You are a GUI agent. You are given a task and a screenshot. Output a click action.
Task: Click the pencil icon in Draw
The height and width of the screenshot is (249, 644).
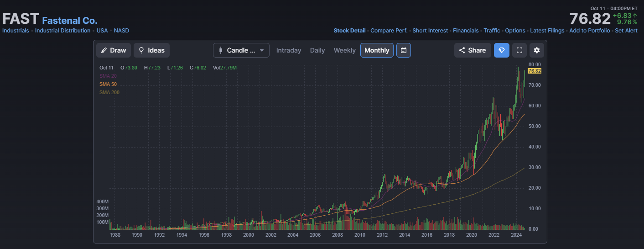pos(104,50)
